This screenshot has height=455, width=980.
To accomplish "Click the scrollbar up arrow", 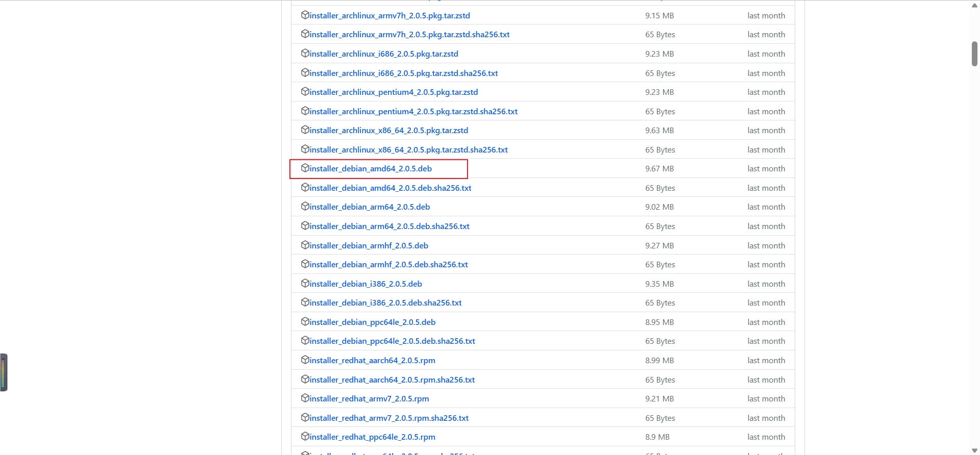I will click(974, 5).
